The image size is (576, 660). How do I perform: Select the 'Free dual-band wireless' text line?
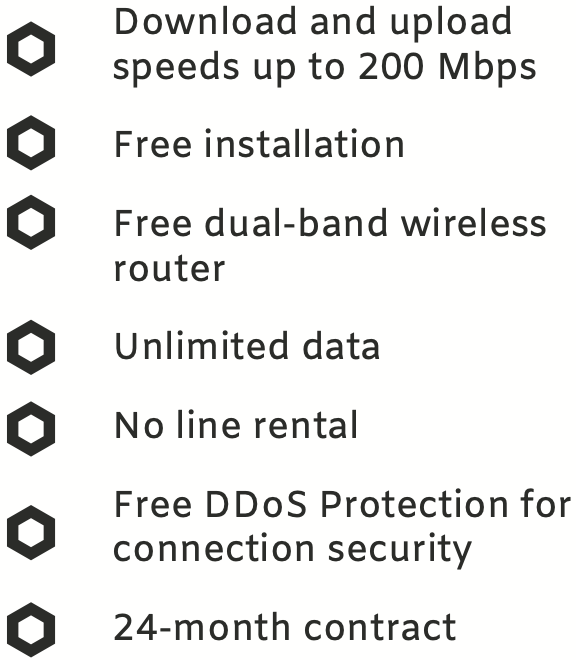click(331, 223)
